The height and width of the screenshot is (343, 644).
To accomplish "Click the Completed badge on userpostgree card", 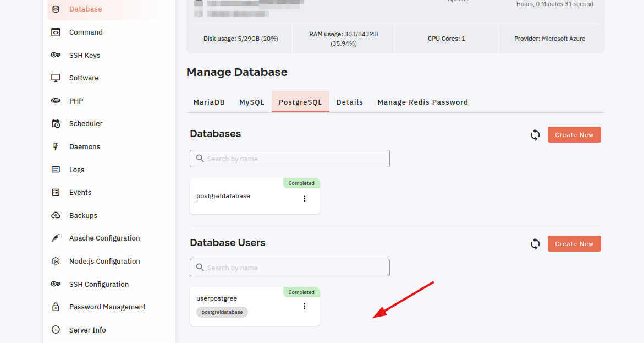I will [301, 292].
